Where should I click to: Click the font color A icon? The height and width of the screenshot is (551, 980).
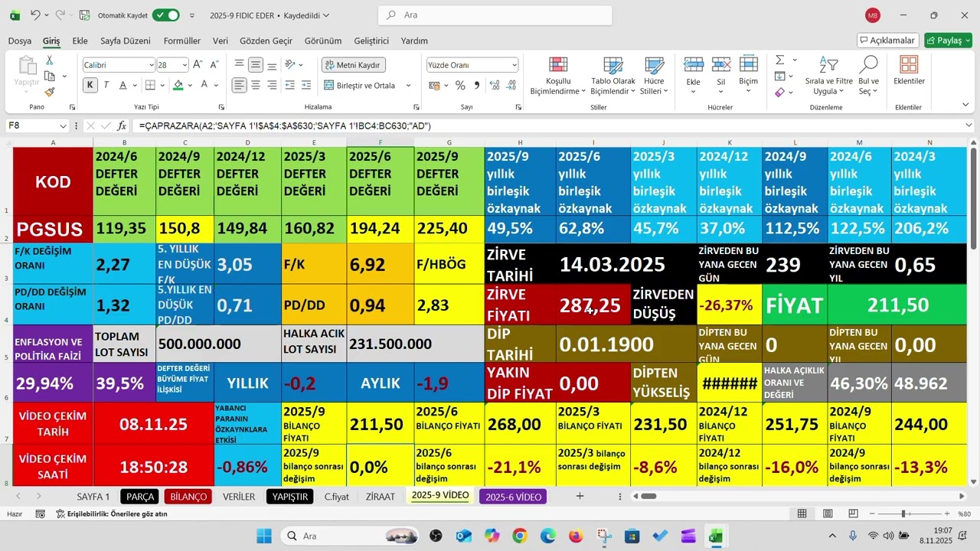pyautogui.click(x=203, y=85)
